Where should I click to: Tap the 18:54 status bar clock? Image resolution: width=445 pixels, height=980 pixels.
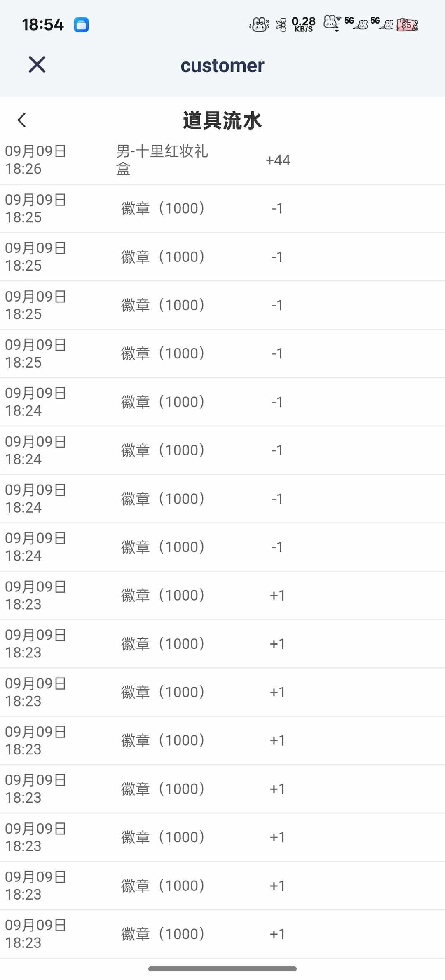pyautogui.click(x=43, y=25)
